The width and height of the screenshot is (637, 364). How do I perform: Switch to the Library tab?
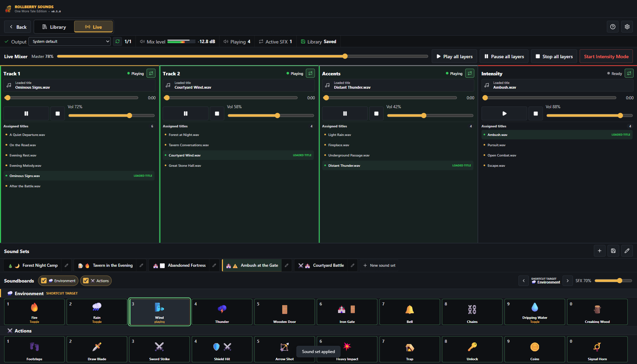tap(54, 27)
